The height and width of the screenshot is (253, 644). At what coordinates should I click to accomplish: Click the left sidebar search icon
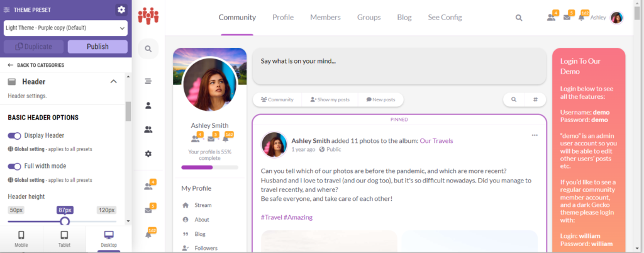point(148,48)
